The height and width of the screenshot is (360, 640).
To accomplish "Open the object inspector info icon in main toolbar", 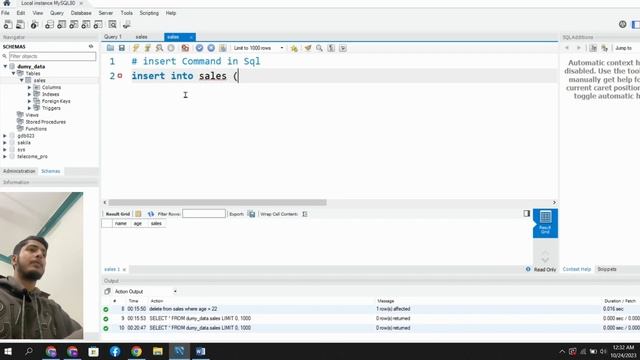I will tap(34, 24).
